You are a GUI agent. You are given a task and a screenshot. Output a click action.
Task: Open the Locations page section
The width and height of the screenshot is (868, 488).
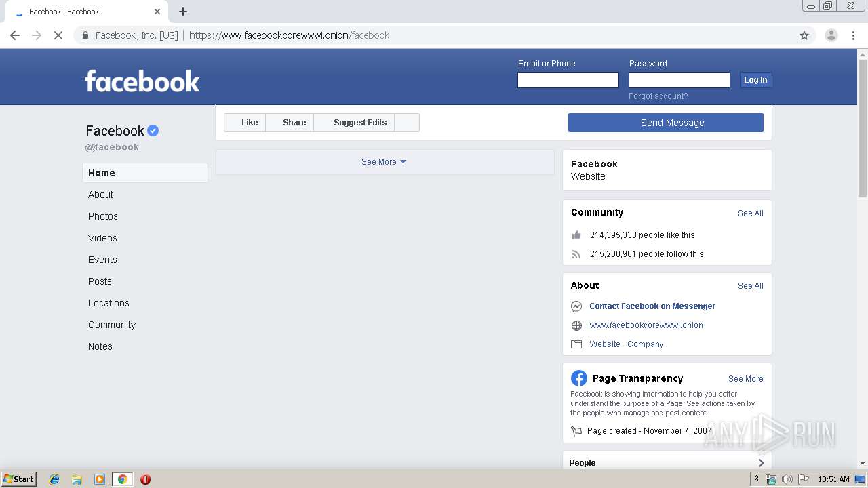pyautogui.click(x=108, y=303)
